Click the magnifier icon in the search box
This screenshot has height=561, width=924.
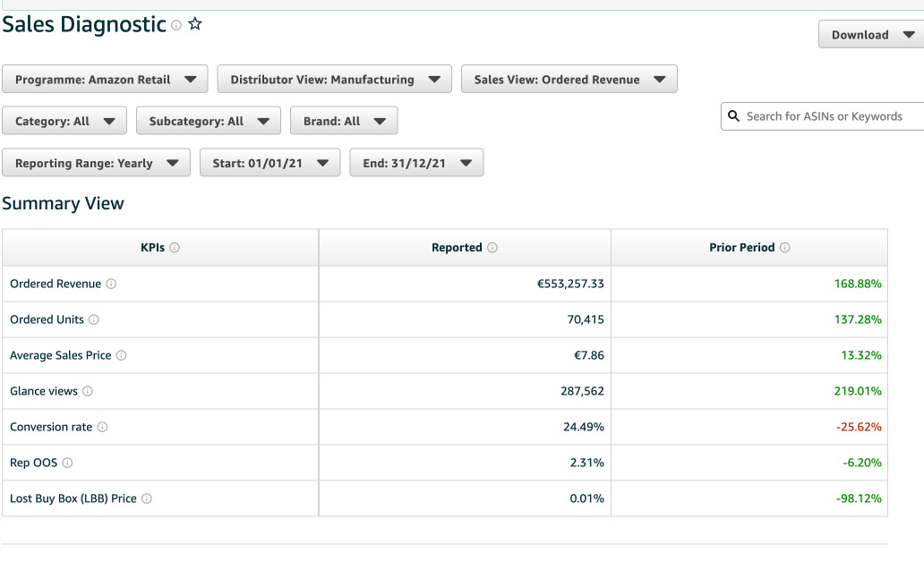(734, 115)
